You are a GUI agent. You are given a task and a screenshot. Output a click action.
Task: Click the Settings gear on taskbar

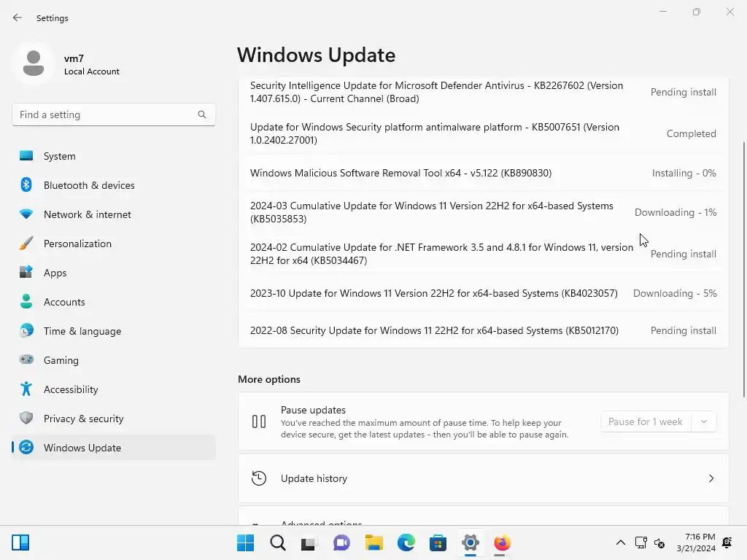(471, 542)
